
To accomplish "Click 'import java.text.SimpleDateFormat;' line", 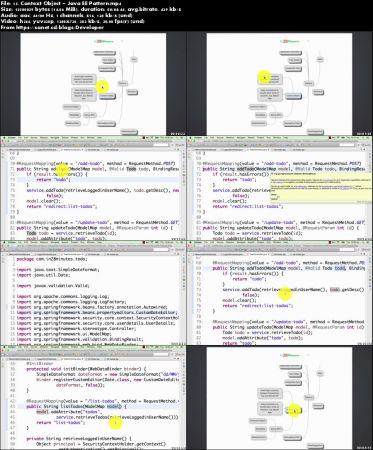I will [x=58, y=270].
